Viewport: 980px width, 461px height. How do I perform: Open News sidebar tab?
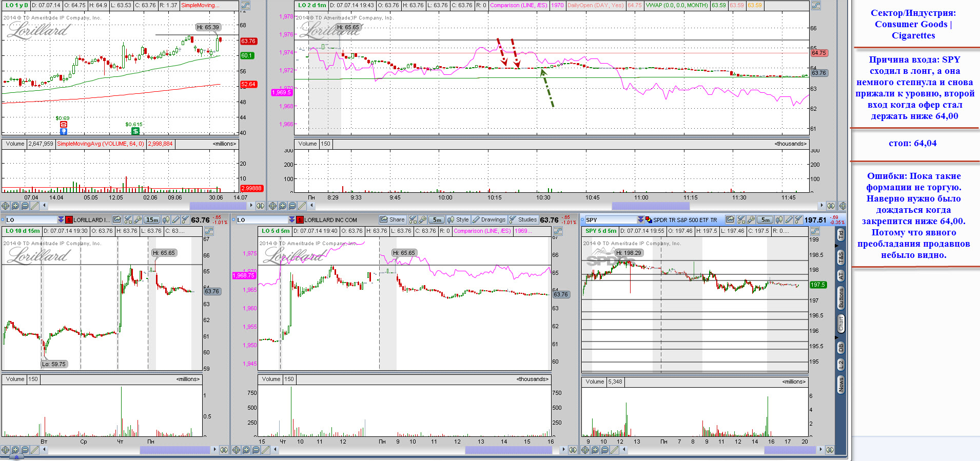pyautogui.click(x=841, y=384)
